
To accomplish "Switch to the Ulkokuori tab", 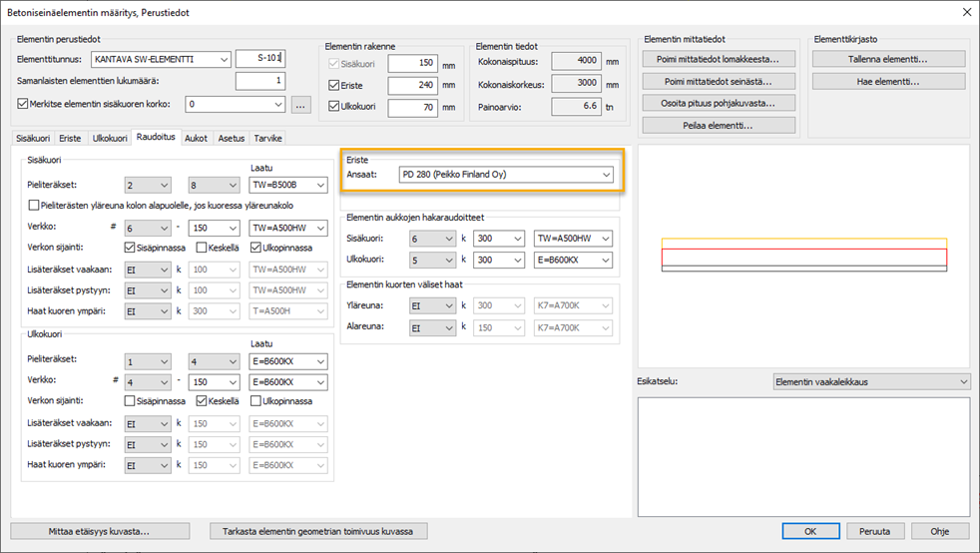I will click(x=110, y=138).
